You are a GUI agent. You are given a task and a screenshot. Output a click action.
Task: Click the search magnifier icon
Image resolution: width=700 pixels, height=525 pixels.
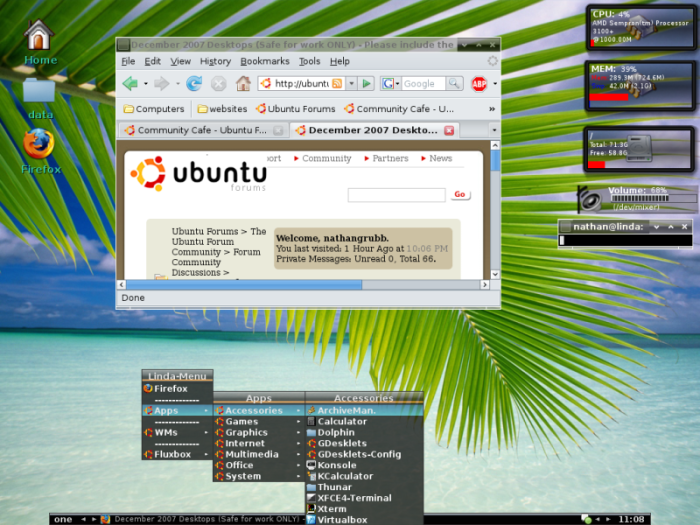coord(454,83)
